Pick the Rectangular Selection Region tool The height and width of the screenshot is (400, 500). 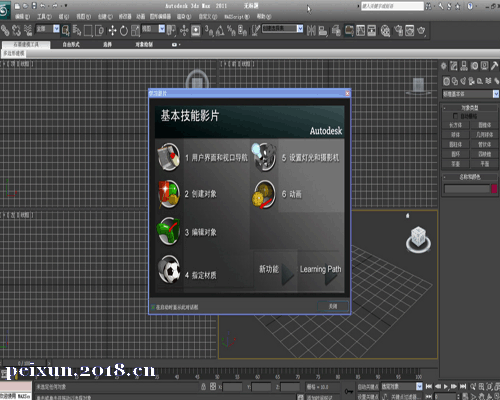tap(88, 31)
